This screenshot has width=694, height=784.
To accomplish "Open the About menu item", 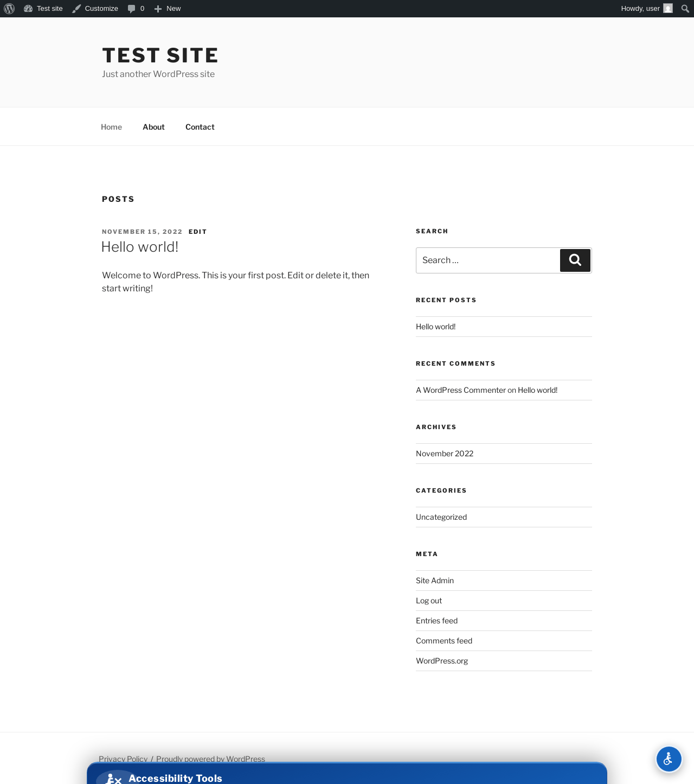I will 153,127.
